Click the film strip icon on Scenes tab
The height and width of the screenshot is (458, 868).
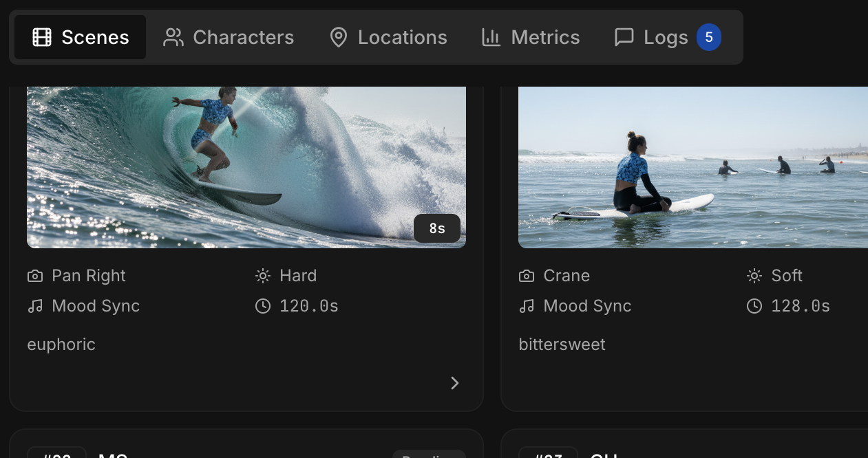[42, 37]
